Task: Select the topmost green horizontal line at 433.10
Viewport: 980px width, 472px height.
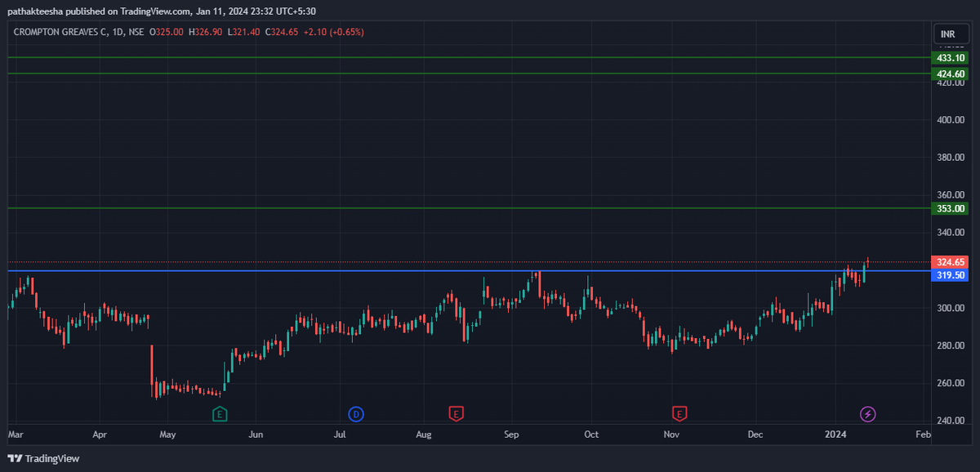Action: click(x=469, y=57)
